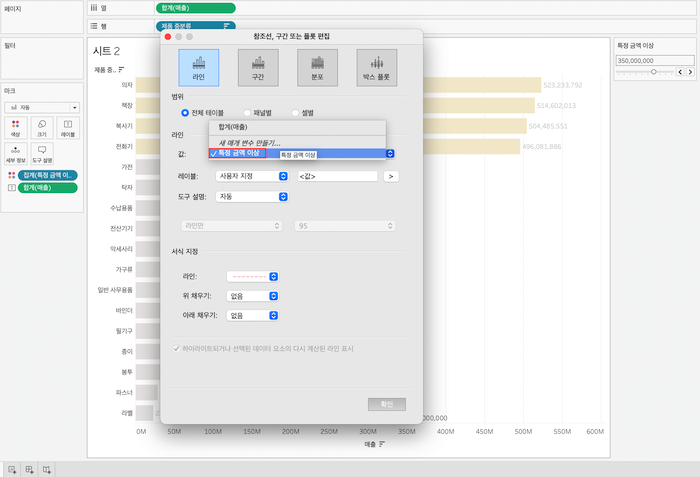Open the 레이블 marks card
The image size is (700, 477).
[68, 128]
